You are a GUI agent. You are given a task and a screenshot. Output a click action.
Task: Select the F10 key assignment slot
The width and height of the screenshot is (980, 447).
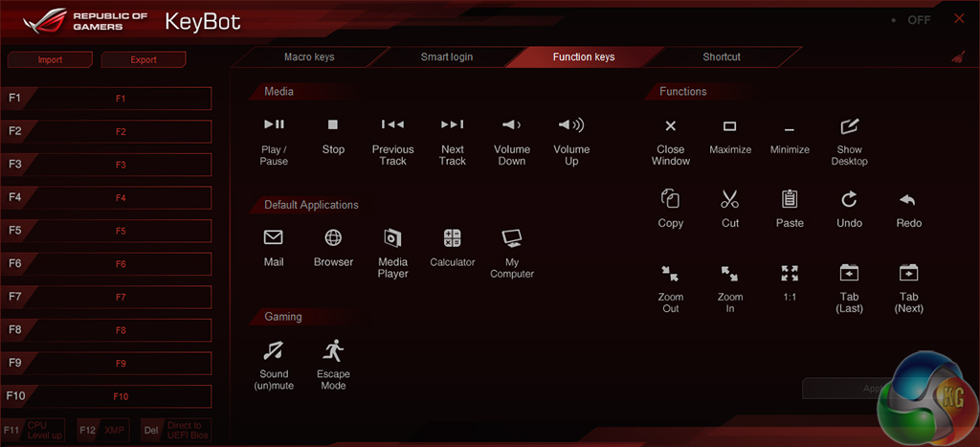pos(105,396)
